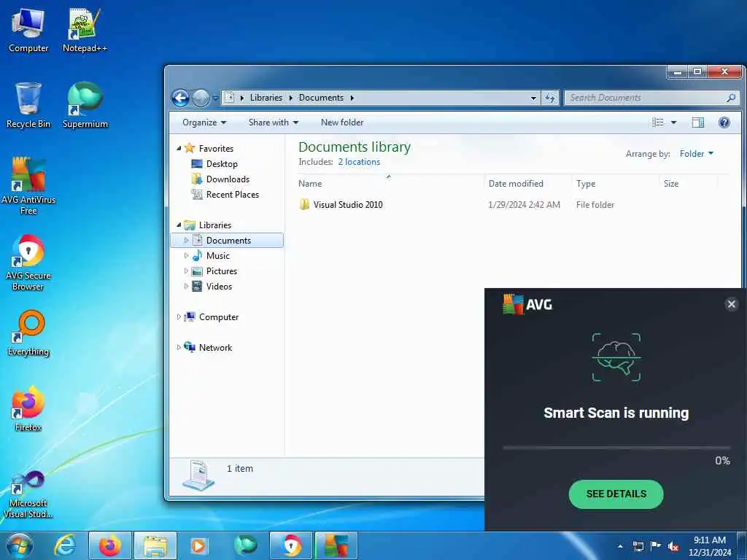
Task: Create a New folder
Action: click(342, 122)
